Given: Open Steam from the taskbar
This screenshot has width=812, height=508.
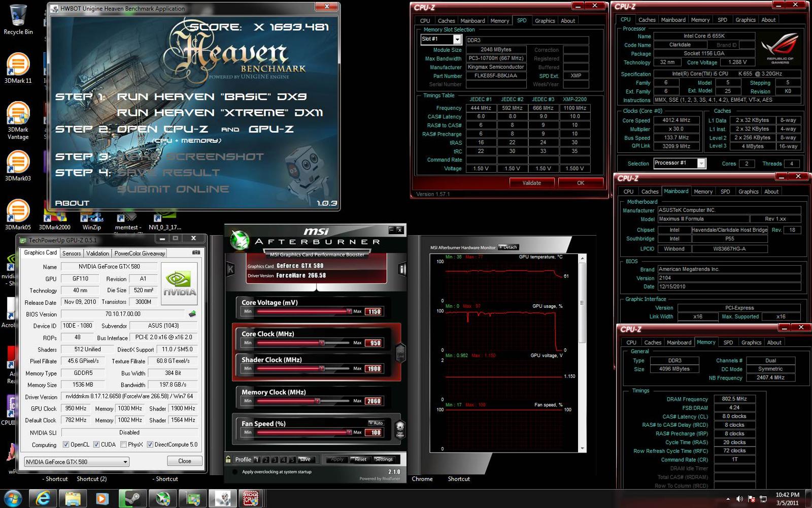Looking at the screenshot, I should pyautogui.click(x=132, y=498).
